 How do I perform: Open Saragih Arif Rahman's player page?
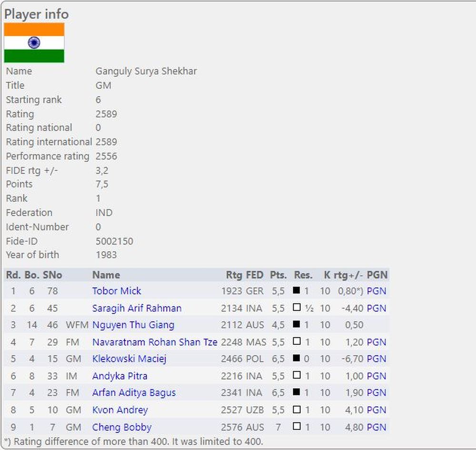point(137,308)
